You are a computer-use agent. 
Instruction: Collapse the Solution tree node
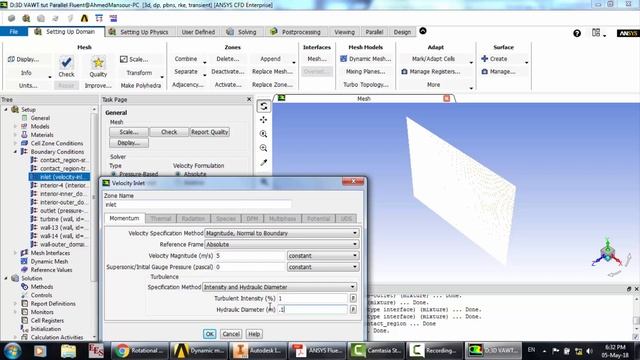point(6,278)
